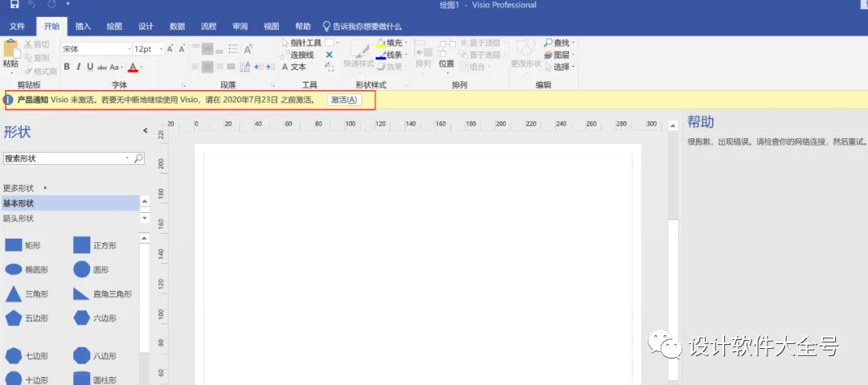Click the 剪切 (Cut) scissors icon
The width and height of the screenshot is (868, 385).
(27, 44)
